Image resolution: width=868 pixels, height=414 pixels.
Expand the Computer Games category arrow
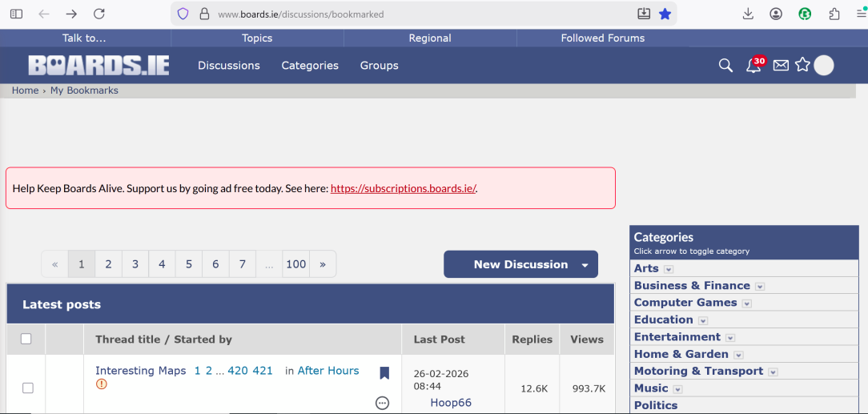tap(747, 303)
